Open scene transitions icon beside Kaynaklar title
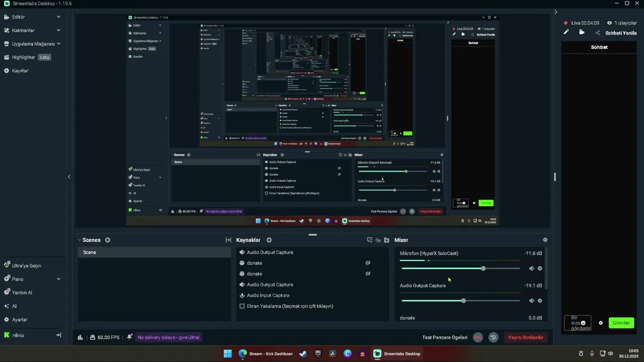 click(x=228, y=240)
